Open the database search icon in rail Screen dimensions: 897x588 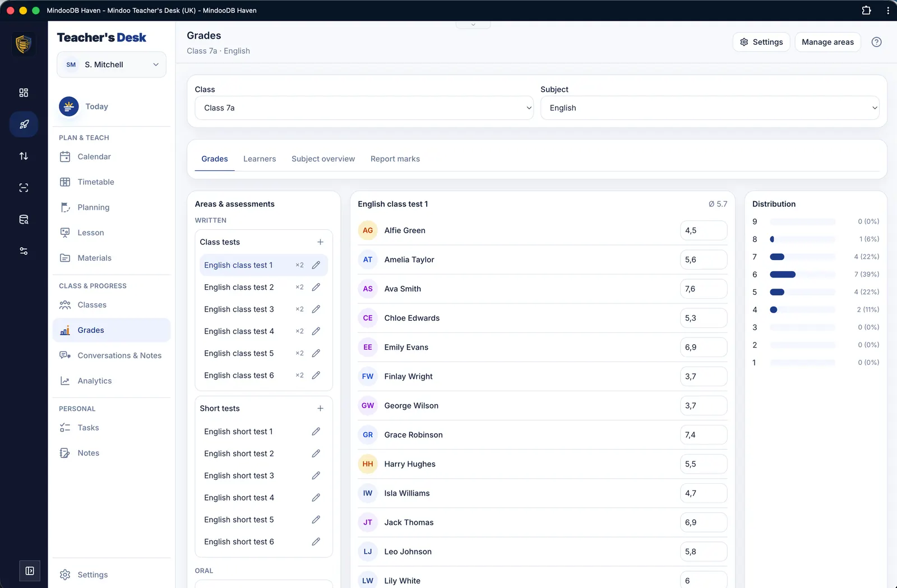pyautogui.click(x=24, y=219)
